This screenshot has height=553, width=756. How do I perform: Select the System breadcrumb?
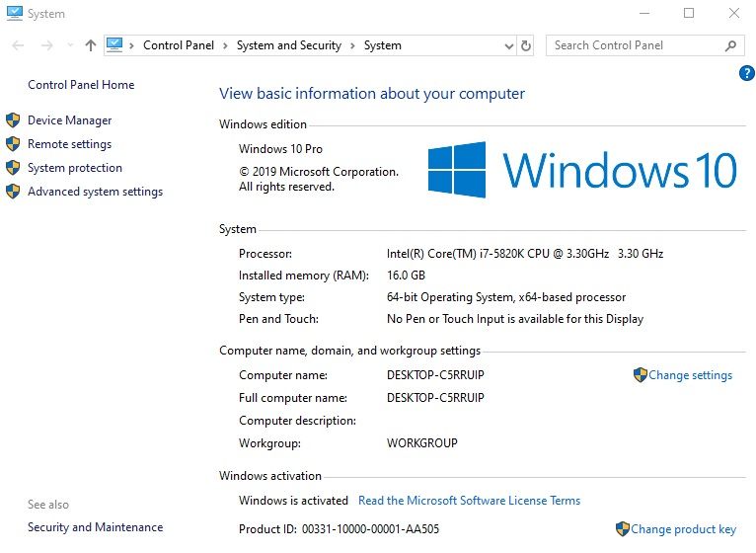tap(382, 45)
